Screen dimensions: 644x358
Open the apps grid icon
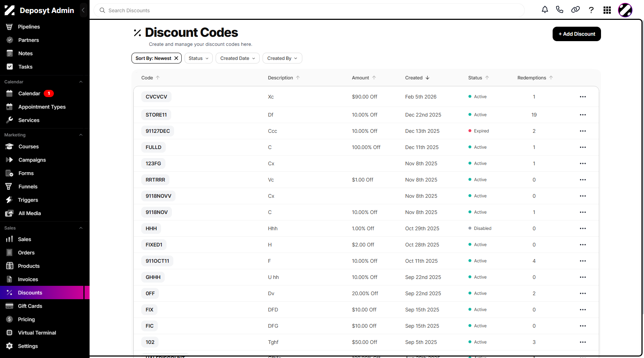(607, 10)
